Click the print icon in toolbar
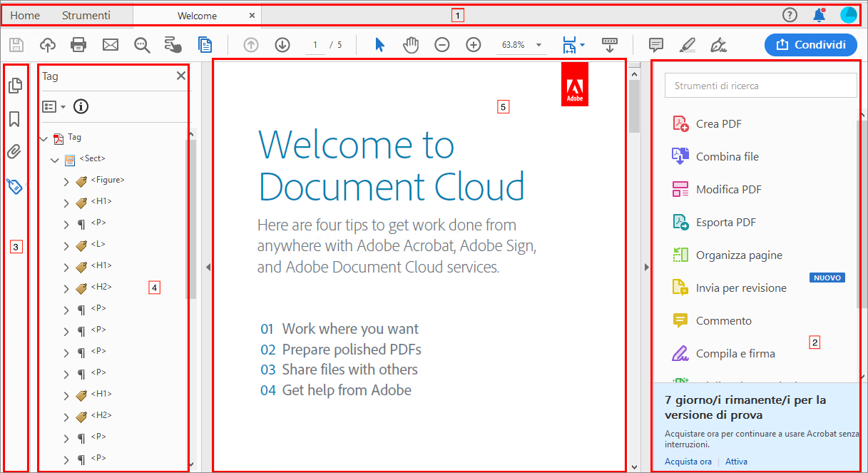The height and width of the screenshot is (473, 868). click(x=78, y=45)
